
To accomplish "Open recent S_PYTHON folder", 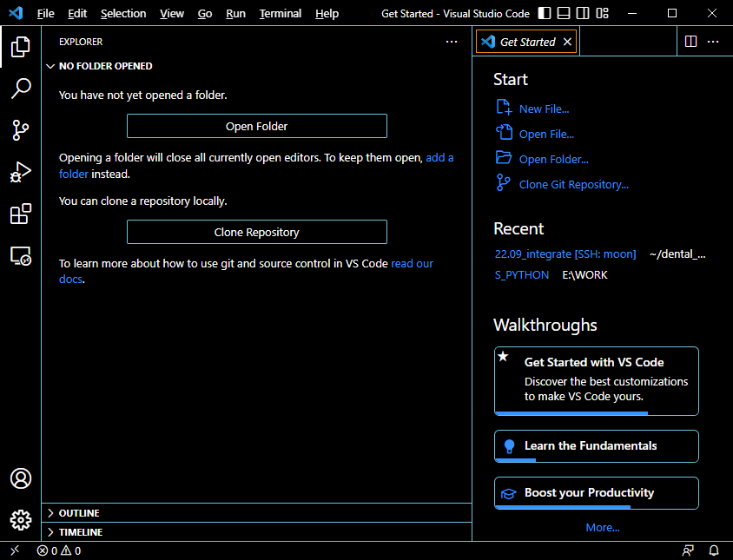I will [x=522, y=275].
